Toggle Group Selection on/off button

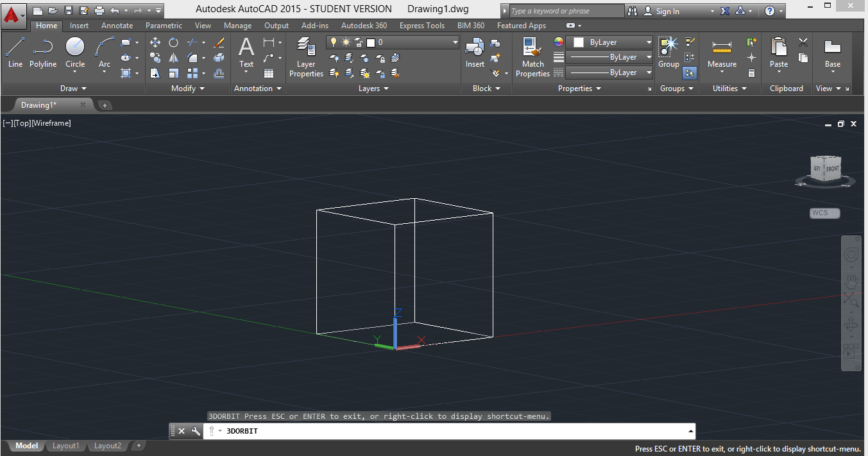(690, 73)
